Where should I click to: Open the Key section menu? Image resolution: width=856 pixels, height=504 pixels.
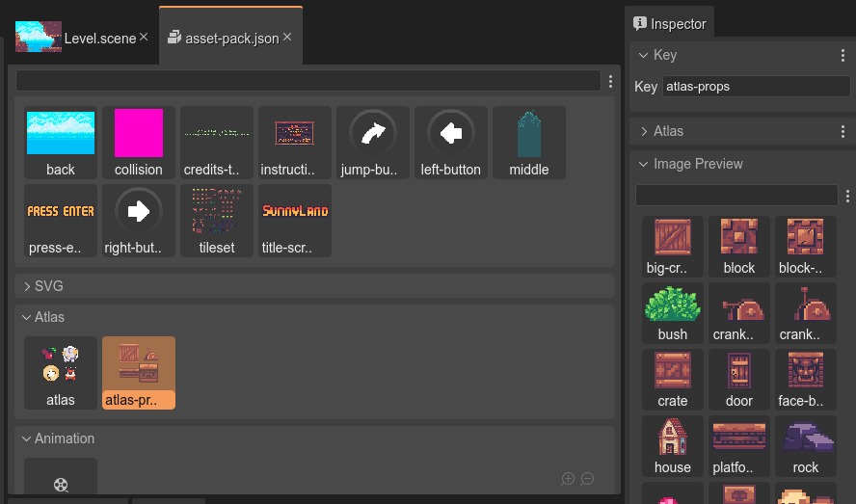[x=843, y=55]
